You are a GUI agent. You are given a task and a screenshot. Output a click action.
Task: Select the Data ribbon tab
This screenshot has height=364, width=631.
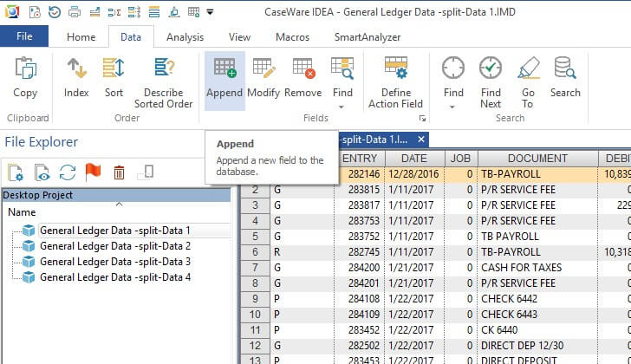(x=131, y=37)
